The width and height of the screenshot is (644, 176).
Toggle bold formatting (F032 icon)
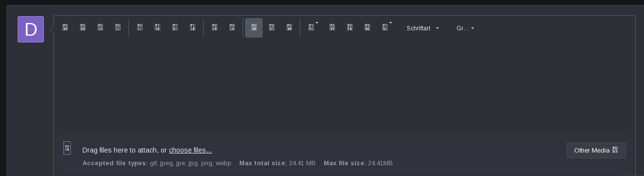[65, 28]
